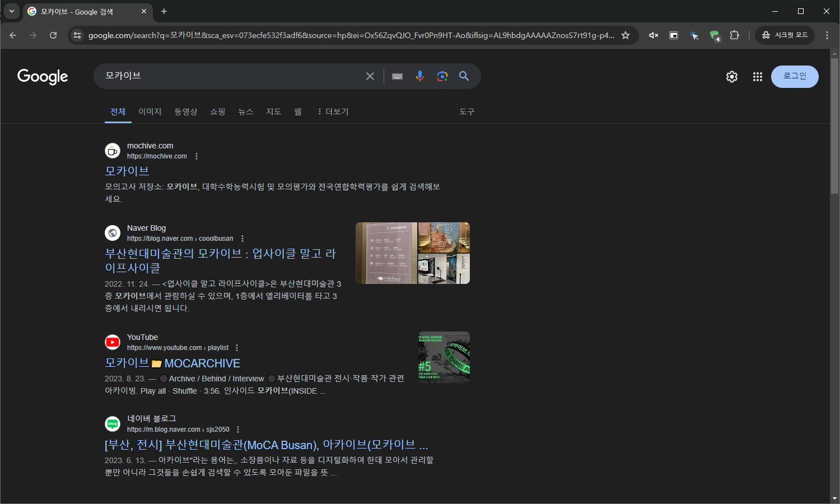Close the 모카이브 Google 검색 tab
840x504 pixels.
[x=144, y=11]
